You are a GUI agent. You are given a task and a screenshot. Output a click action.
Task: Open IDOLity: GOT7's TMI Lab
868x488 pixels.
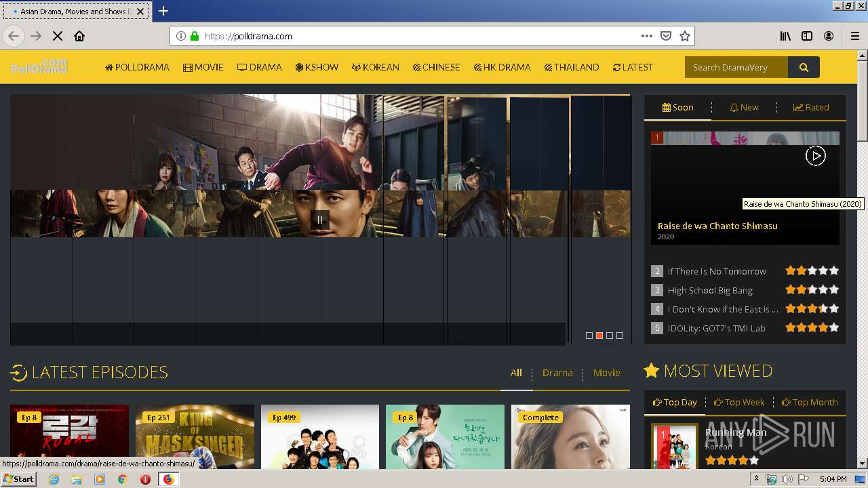pos(716,328)
